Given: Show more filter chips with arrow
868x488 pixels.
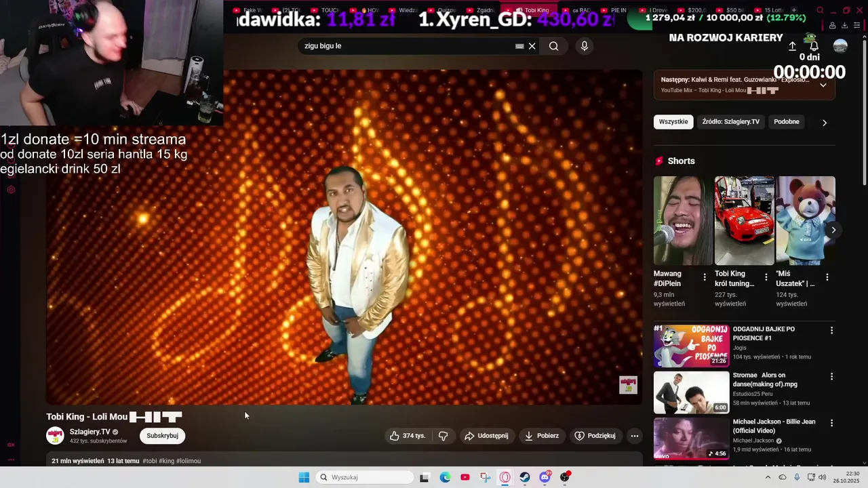Looking at the screenshot, I should [x=825, y=123].
